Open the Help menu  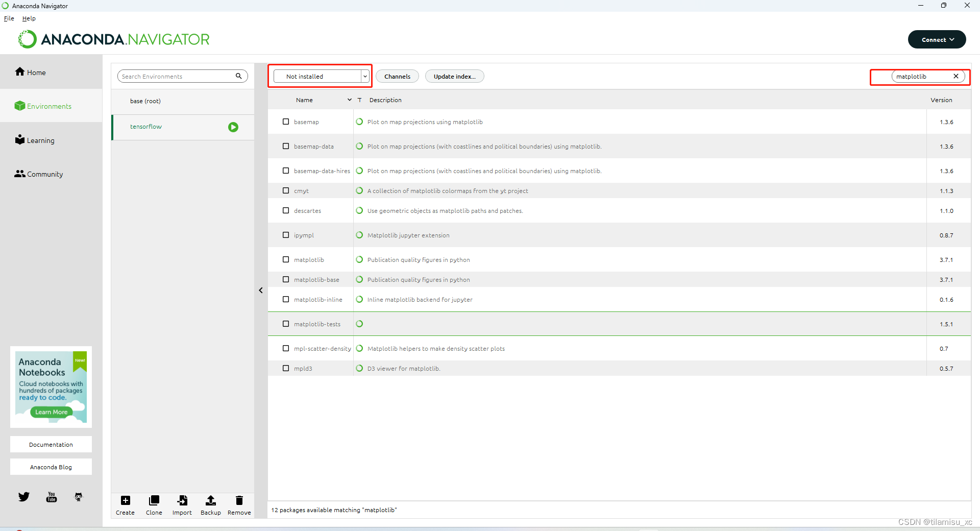(x=29, y=18)
